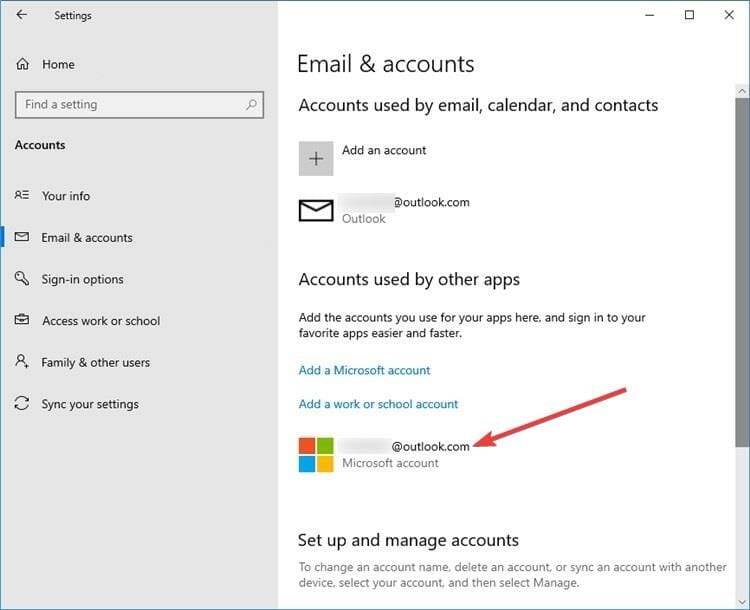Image resolution: width=750 pixels, height=610 pixels.
Task: Click the Outlook mail envelope icon
Action: (316, 211)
